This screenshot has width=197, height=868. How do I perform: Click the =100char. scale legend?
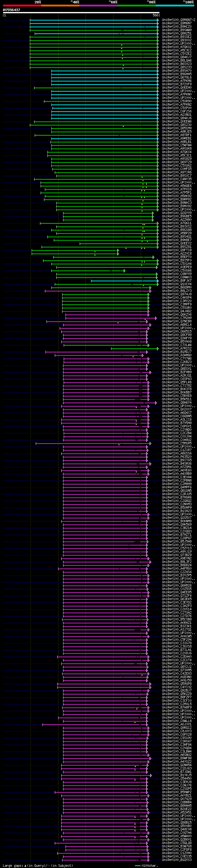pyautogui.click(x=147, y=866)
